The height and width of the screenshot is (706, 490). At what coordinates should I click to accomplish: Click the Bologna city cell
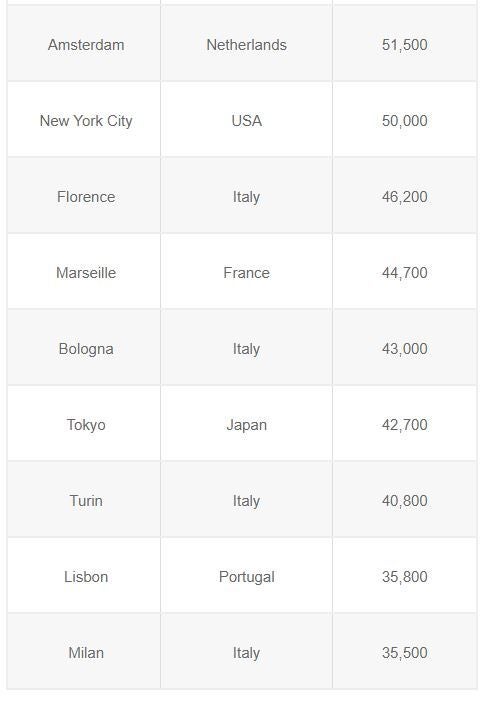coord(84,347)
